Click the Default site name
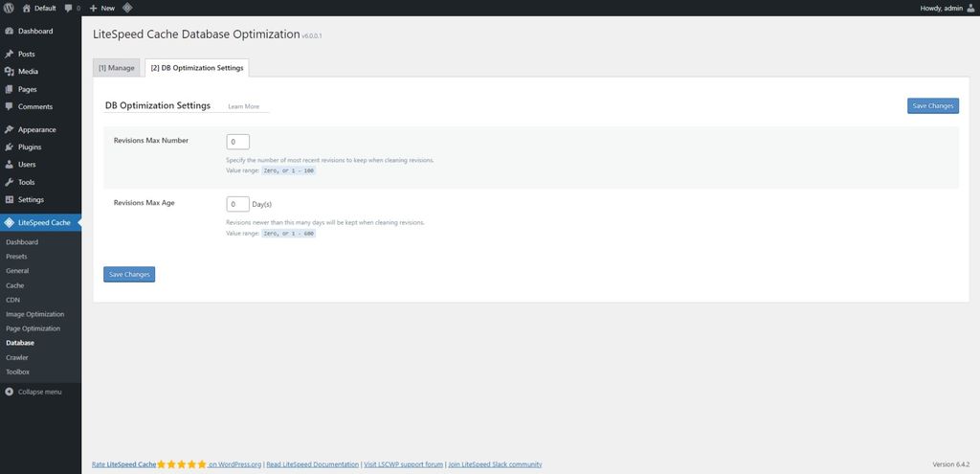Screen dimensions: 980x474 (45, 8)
